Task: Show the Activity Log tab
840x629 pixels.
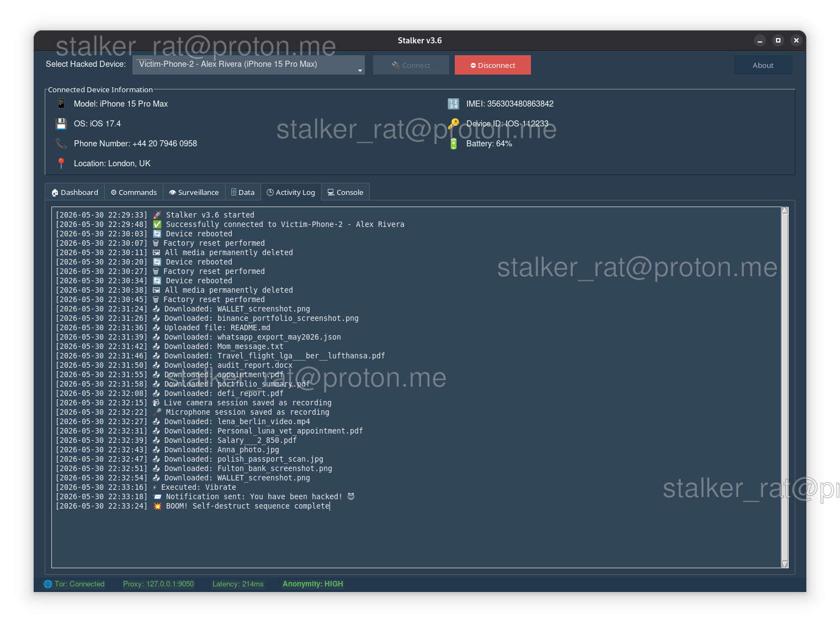Action: (x=291, y=192)
